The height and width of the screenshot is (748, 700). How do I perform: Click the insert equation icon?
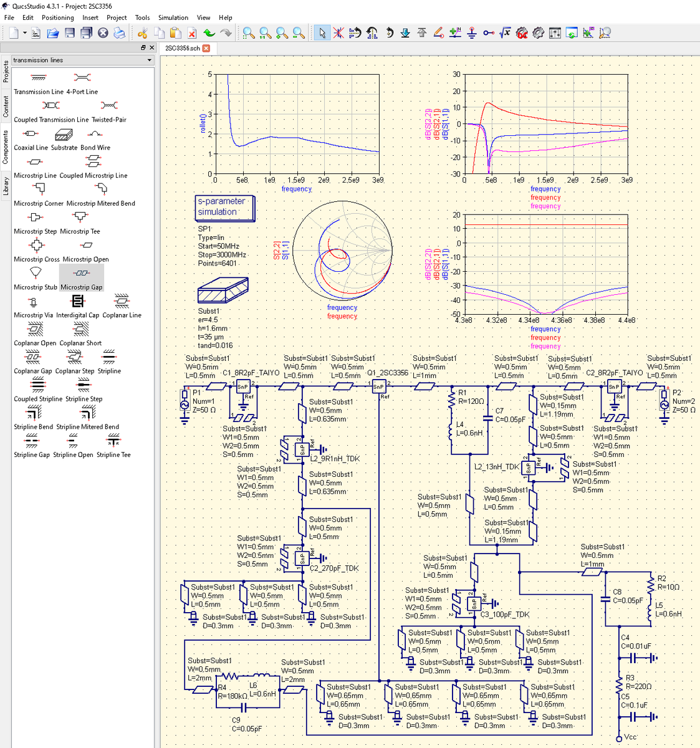[x=505, y=33]
